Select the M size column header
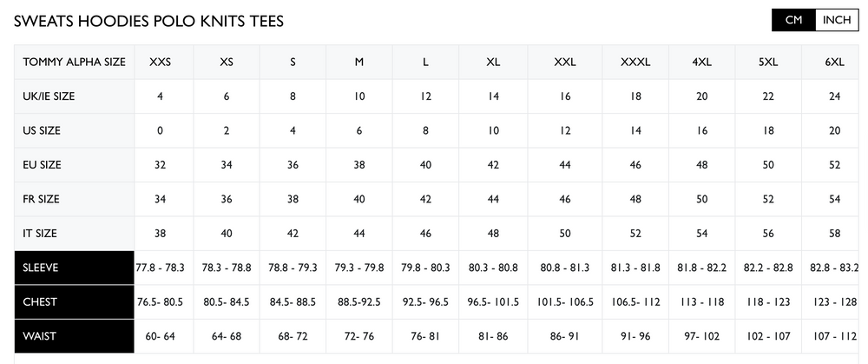 (x=358, y=63)
